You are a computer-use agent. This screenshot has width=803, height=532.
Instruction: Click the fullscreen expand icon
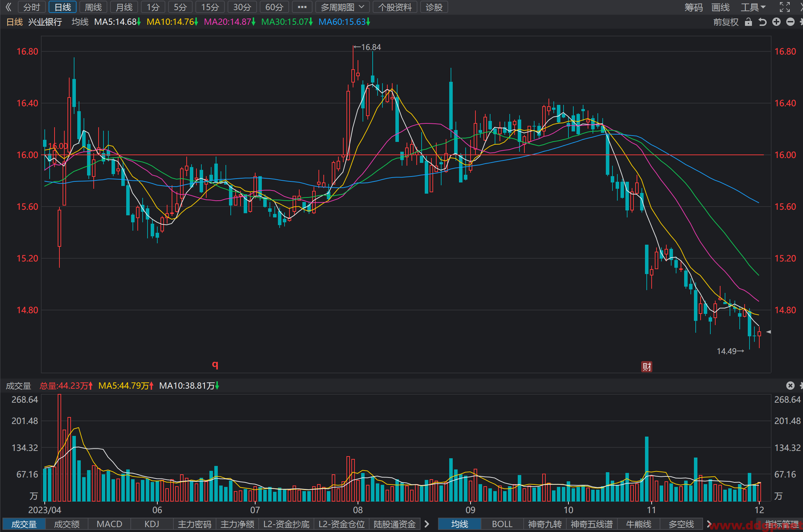coord(785,7)
